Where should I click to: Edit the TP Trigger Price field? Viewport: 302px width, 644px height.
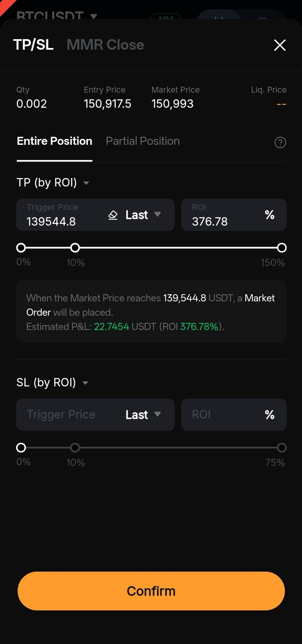(61, 215)
